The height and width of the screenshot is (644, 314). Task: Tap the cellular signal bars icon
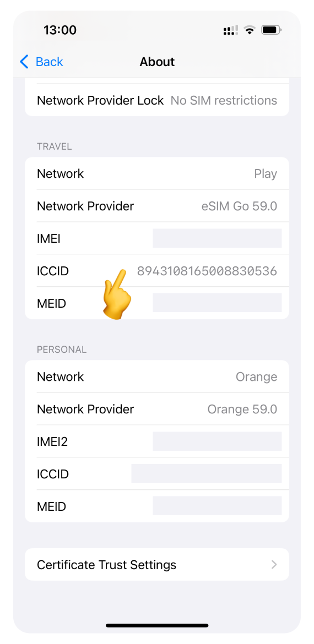coord(231,30)
